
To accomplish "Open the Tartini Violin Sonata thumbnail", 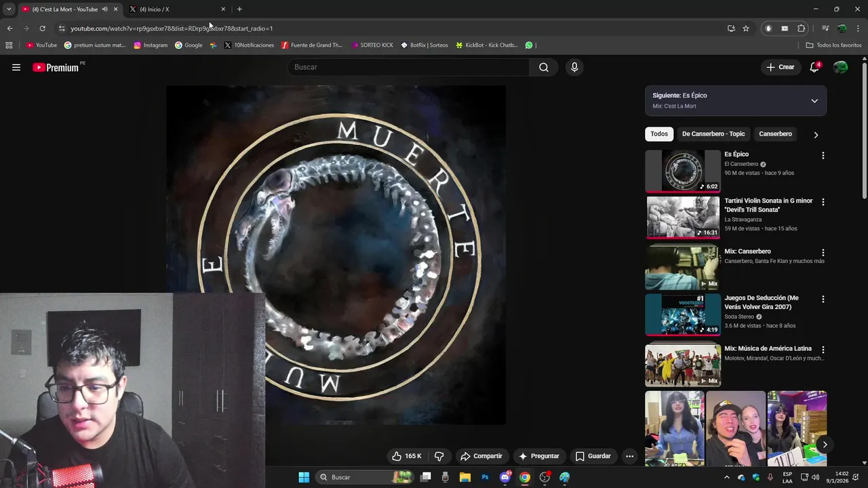I will click(683, 218).
